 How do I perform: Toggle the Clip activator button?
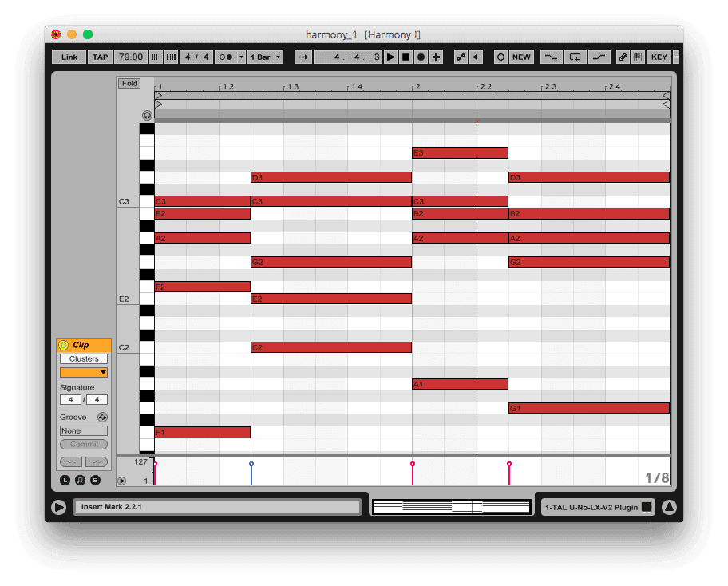[x=64, y=345]
